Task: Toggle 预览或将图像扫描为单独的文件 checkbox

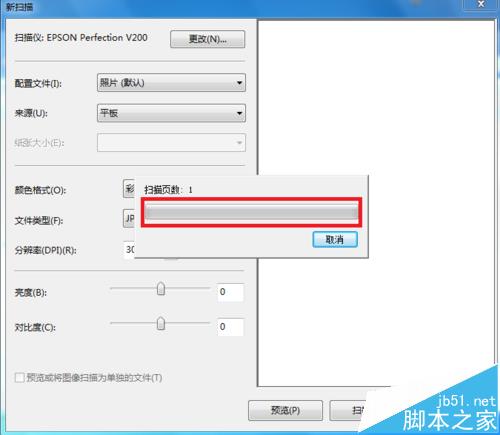Action: tap(19, 378)
